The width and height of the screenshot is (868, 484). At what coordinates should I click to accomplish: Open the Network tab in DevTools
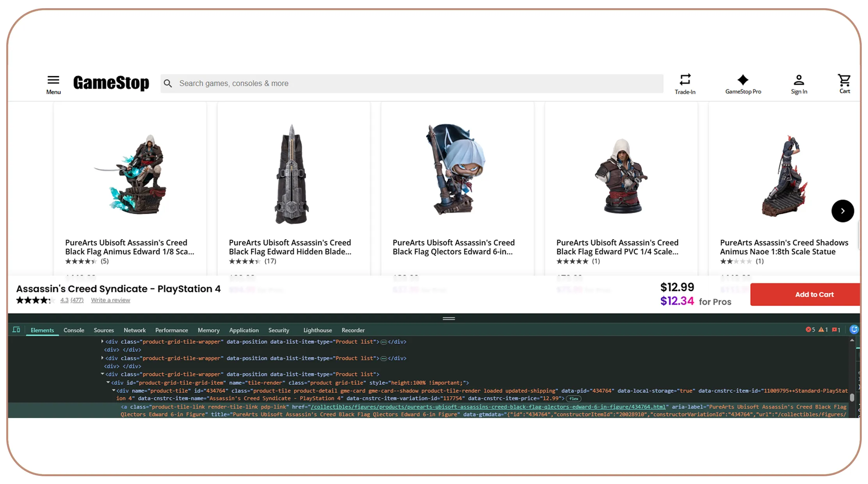point(135,330)
